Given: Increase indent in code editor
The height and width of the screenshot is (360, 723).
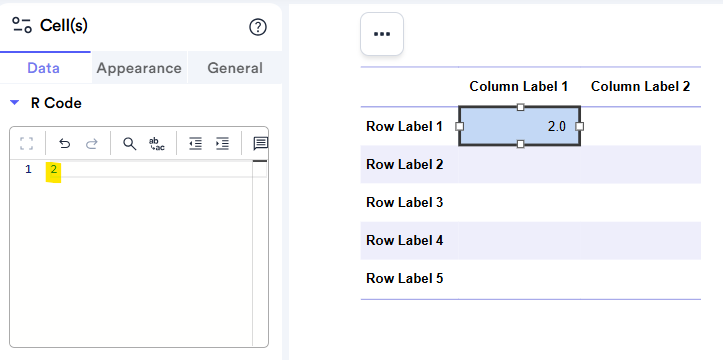Looking at the screenshot, I should pos(223,144).
